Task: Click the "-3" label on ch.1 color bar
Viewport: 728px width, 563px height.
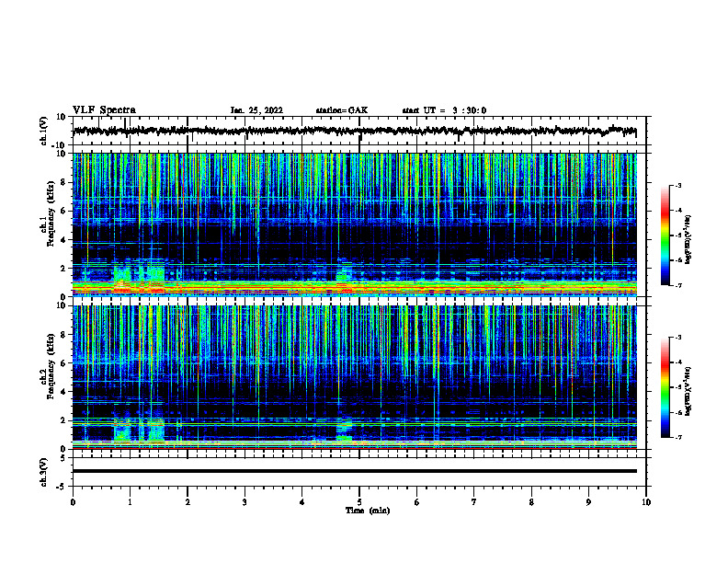Action: 678,185
